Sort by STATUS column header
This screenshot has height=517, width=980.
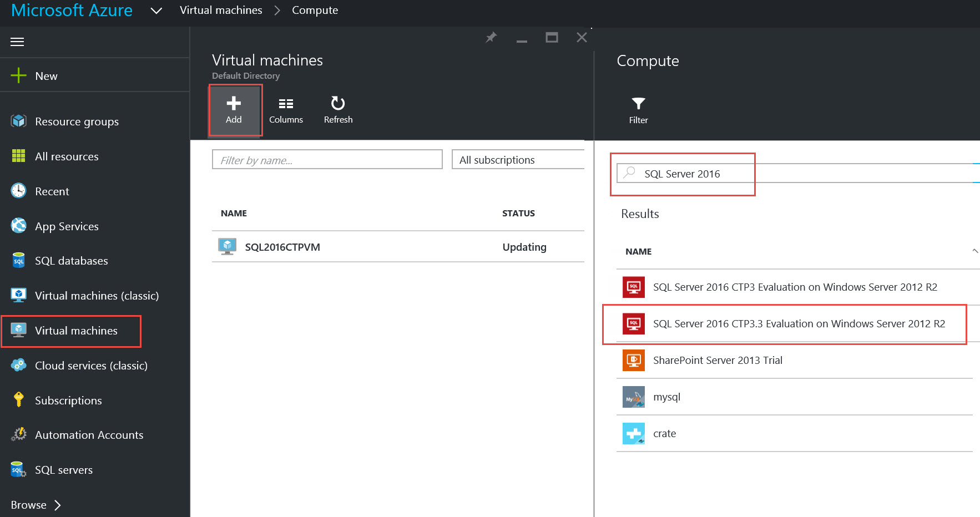518,213
